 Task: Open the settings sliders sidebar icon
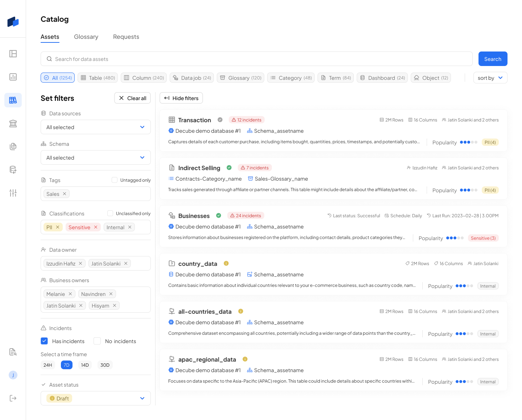click(13, 193)
